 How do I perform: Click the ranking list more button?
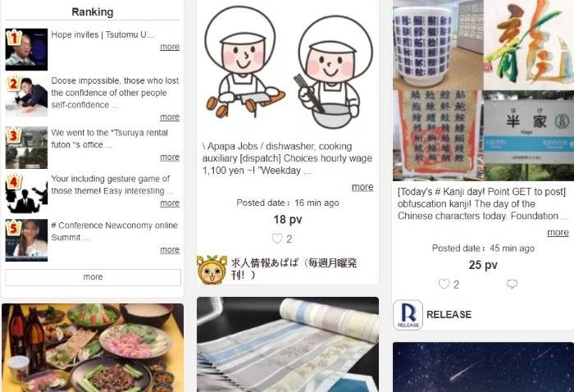tap(93, 277)
